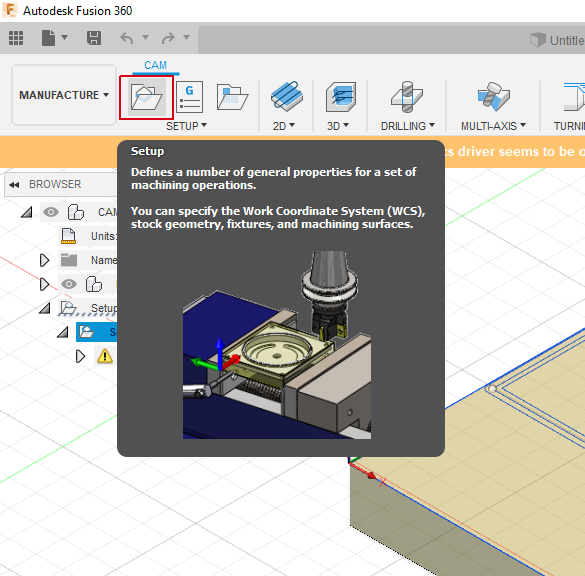Collapse the Setups node triangle
585x576 pixels.
pyautogui.click(x=45, y=308)
